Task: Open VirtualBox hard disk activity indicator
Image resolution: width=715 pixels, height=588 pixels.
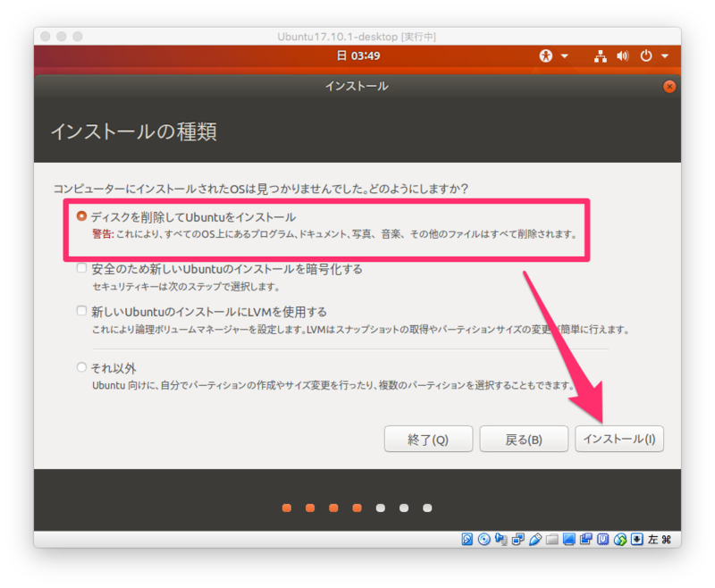Action: (x=467, y=540)
